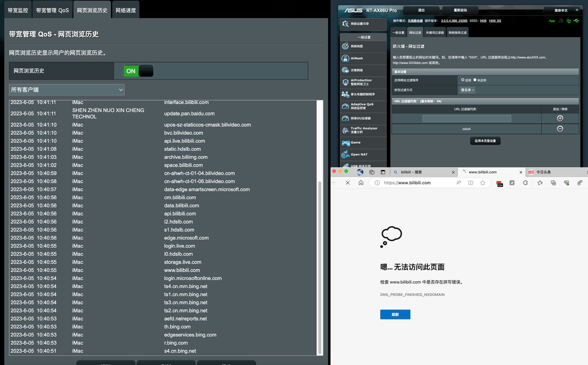
Task: Click 退出 logout button
Action: coord(421,10)
